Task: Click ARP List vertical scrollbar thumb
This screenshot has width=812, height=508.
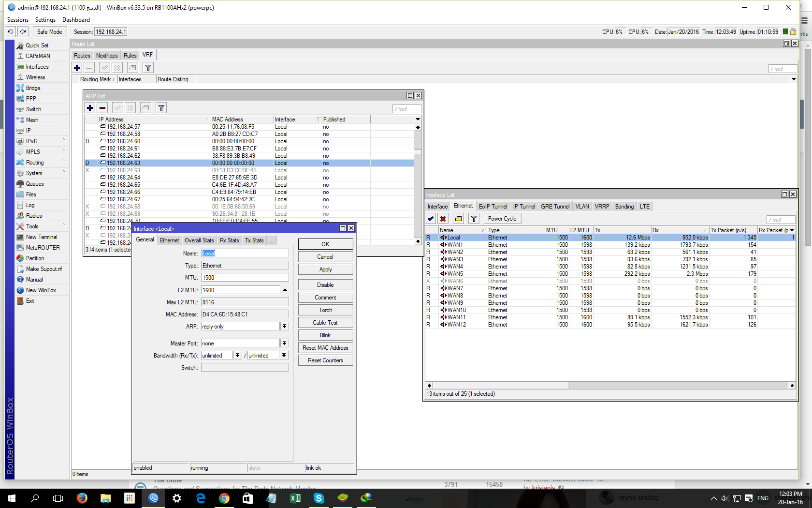Action: (x=418, y=152)
